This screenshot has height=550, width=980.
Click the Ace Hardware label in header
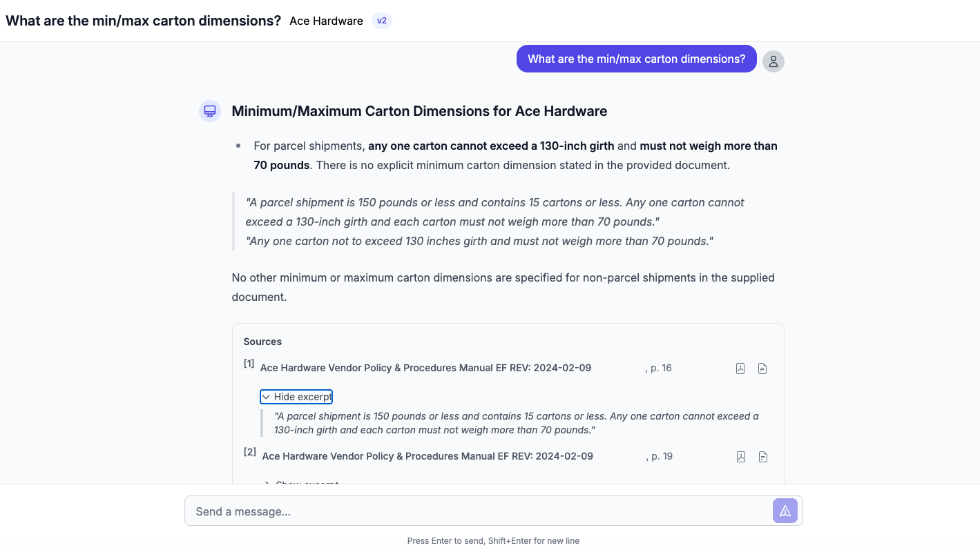(x=326, y=21)
